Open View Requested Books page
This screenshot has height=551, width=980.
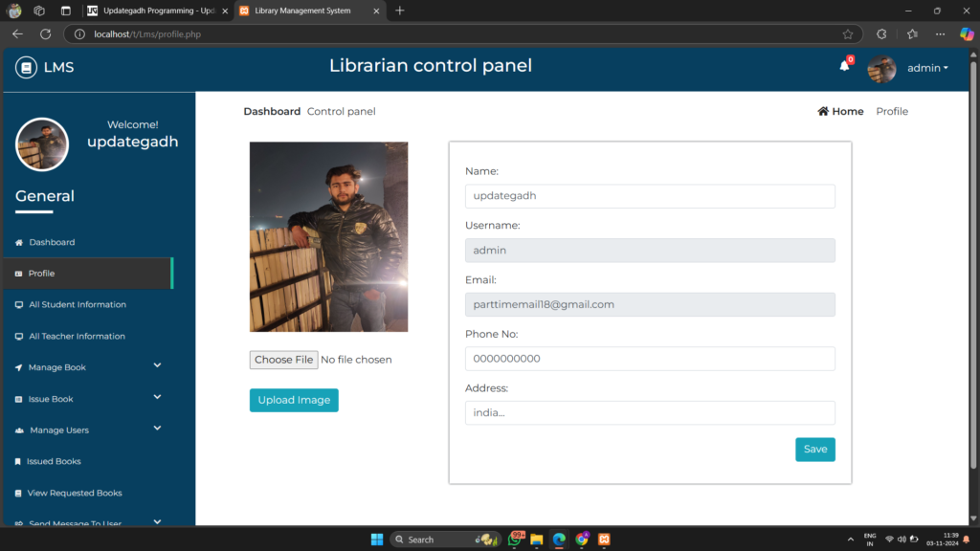(x=75, y=493)
